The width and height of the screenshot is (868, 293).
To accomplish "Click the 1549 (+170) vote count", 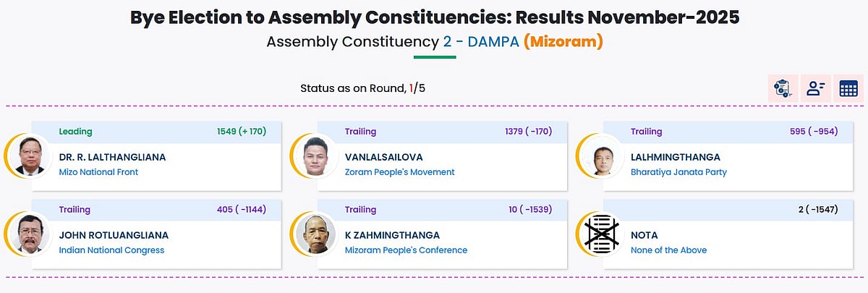I will point(242,132).
